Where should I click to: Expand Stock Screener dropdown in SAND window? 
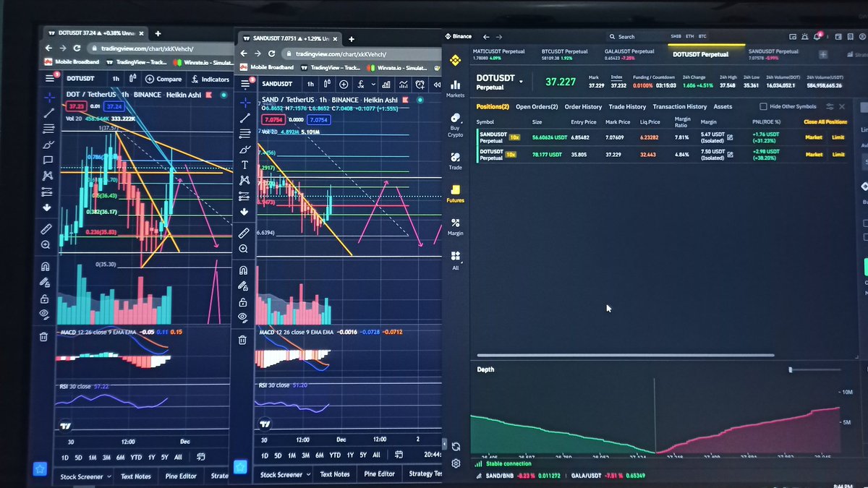click(x=308, y=474)
